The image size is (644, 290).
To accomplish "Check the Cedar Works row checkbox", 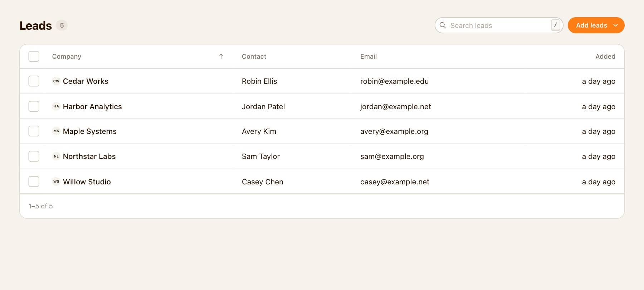I will point(34,81).
